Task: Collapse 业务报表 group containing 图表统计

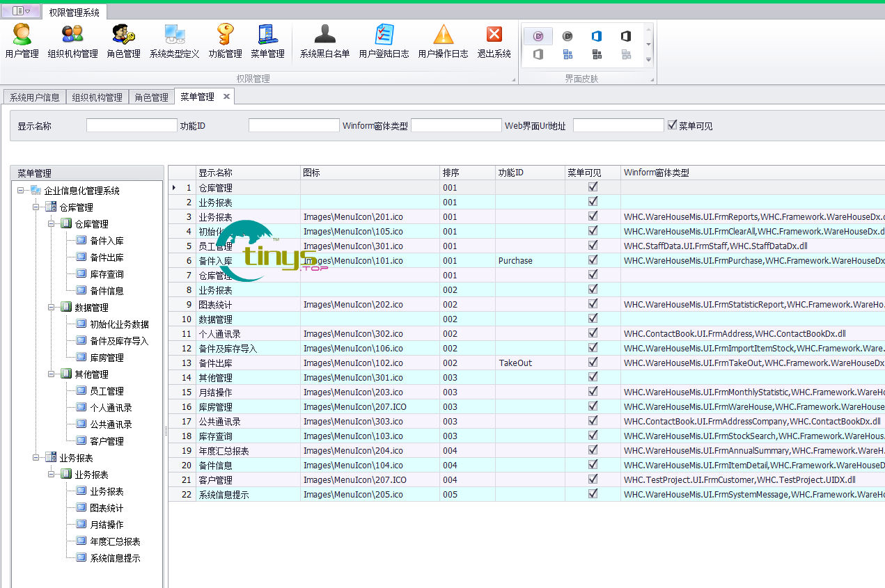Action: click(x=52, y=475)
